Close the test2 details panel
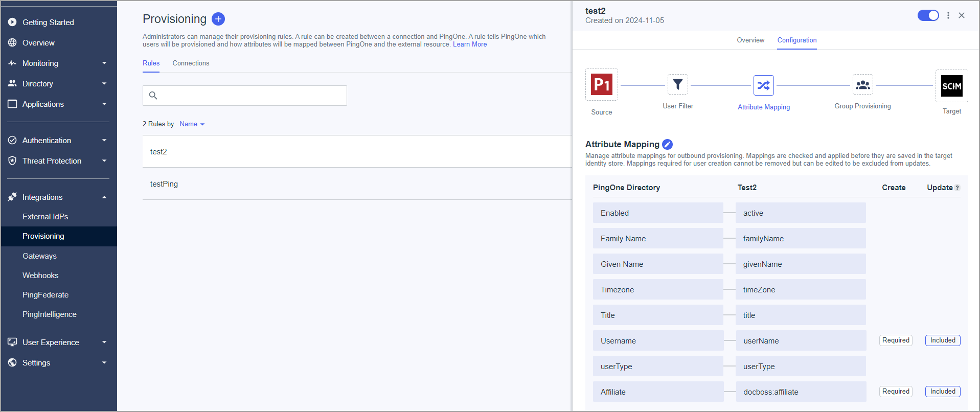Viewport: 980px width, 412px height. tap(962, 15)
